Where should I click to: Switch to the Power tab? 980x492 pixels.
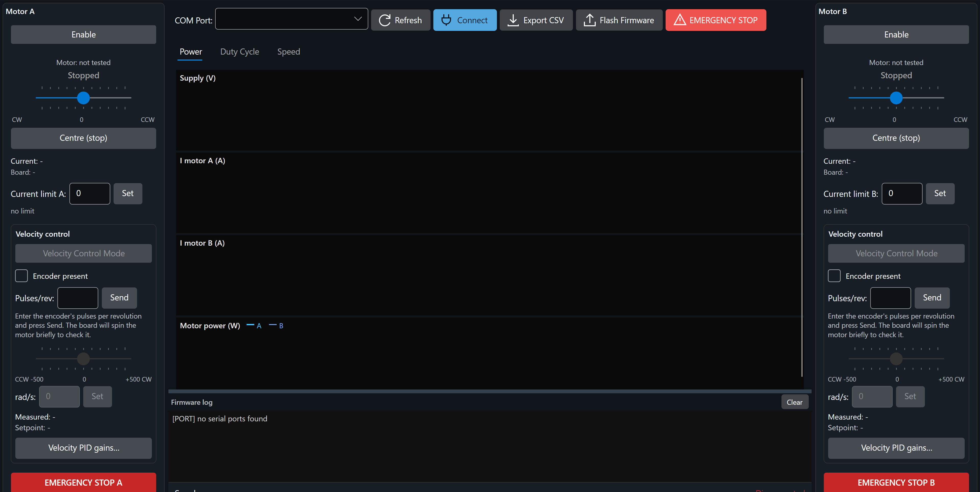click(191, 52)
